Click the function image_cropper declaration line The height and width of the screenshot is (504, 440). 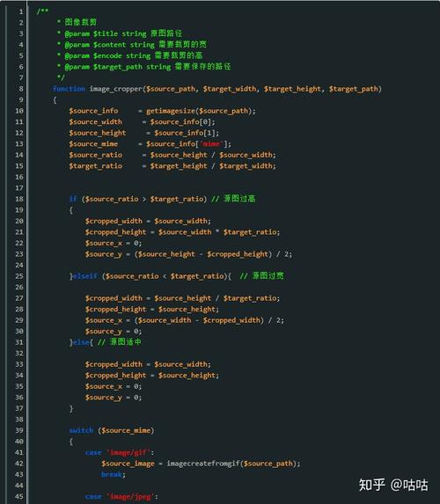click(217, 89)
